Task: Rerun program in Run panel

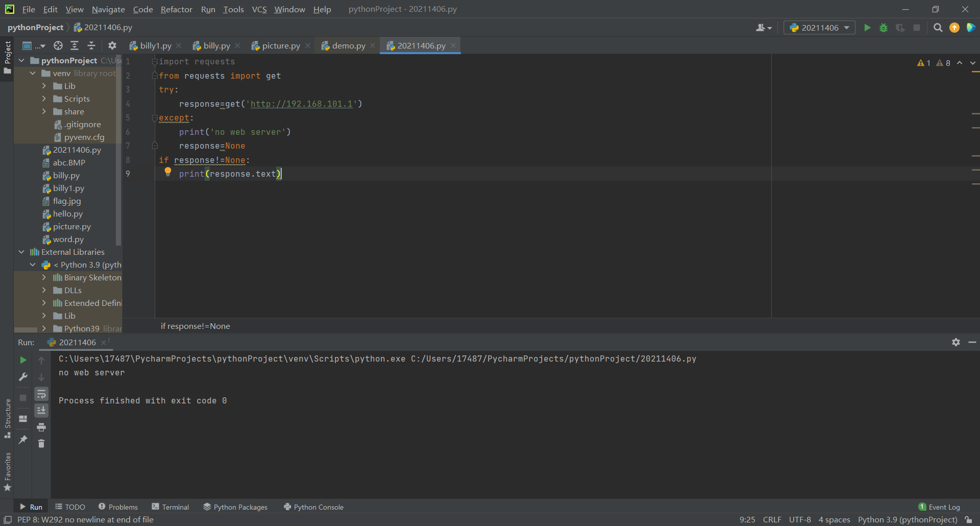Action: (x=23, y=360)
